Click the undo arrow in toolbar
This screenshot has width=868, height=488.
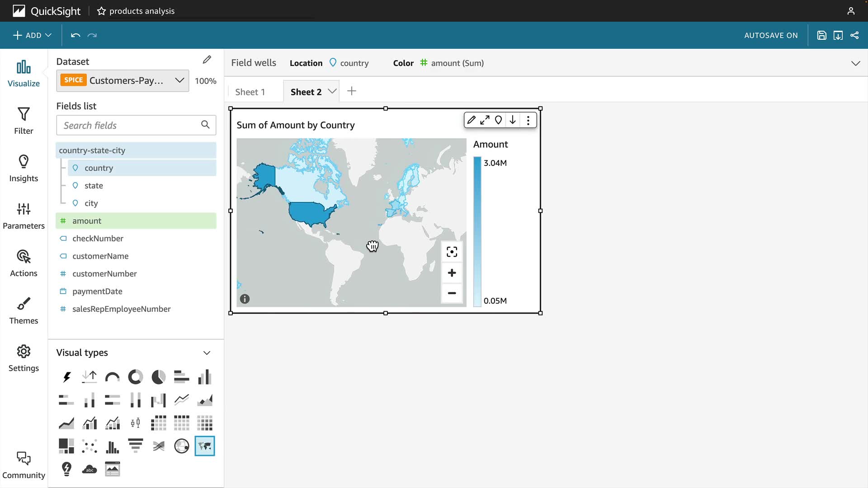point(75,35)
